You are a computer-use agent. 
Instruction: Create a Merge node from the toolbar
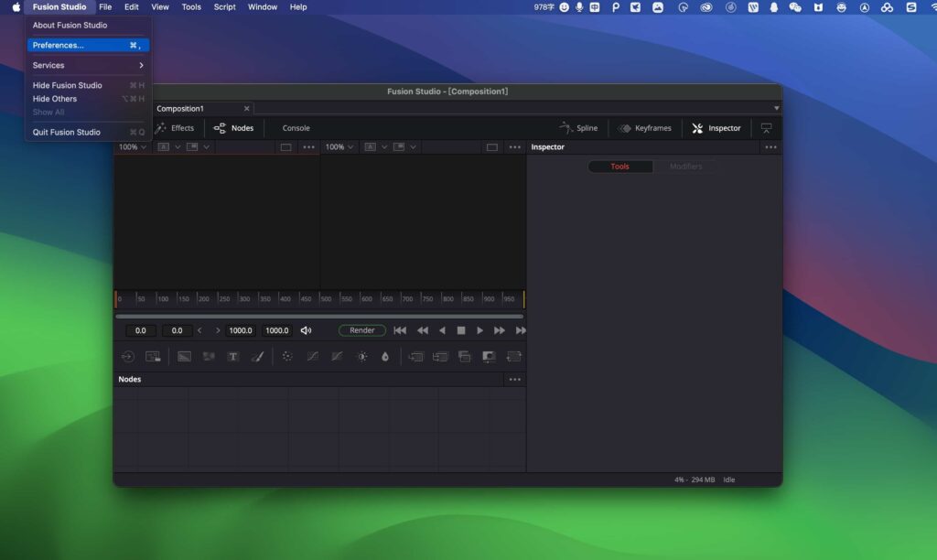(x=417, y=357)
